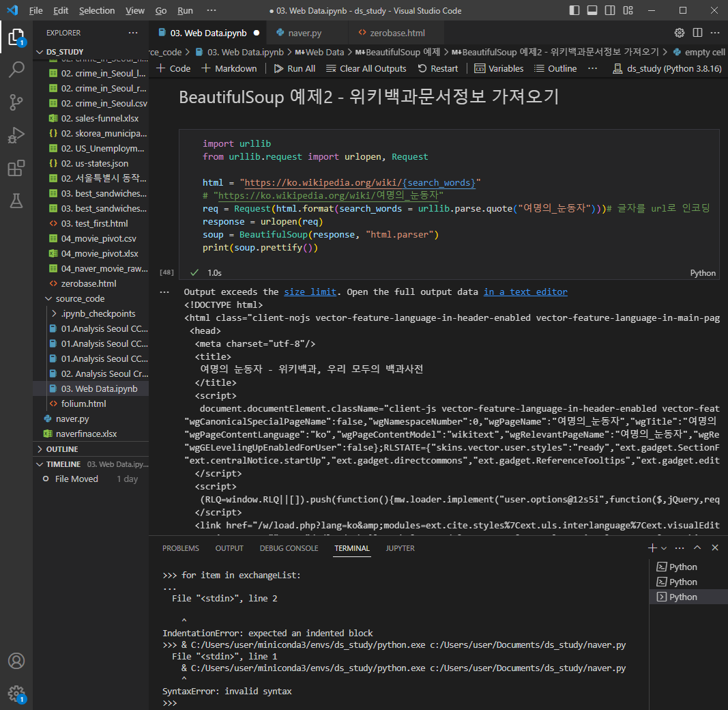
Task: Open Source Control view
Action: [16, 102]
